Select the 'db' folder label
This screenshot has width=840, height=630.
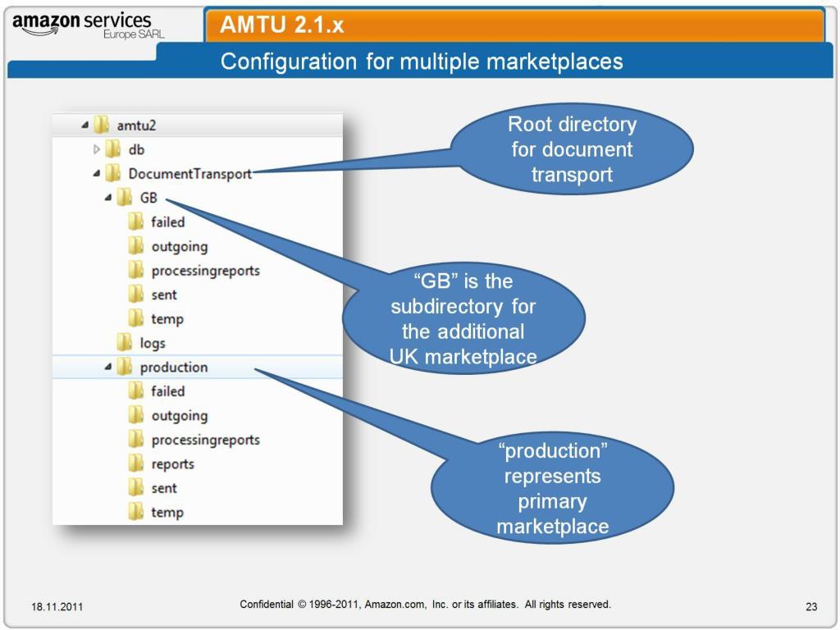click(137, 149)
